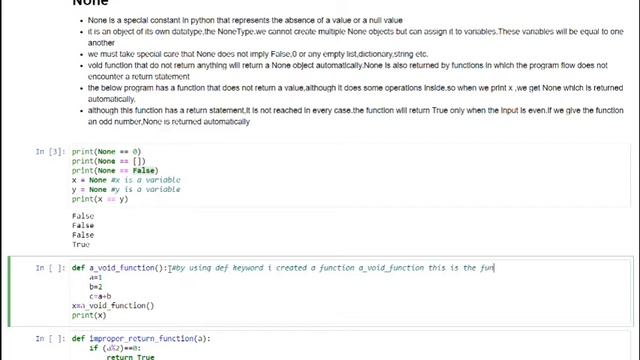
Task: Click the x = None assignment line
Action: (126, 180)
